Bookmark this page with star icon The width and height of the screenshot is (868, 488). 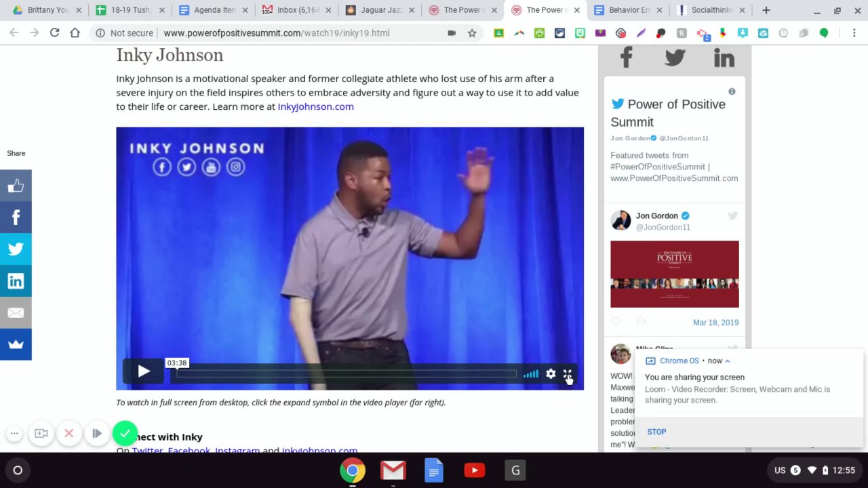click(472, 33)
